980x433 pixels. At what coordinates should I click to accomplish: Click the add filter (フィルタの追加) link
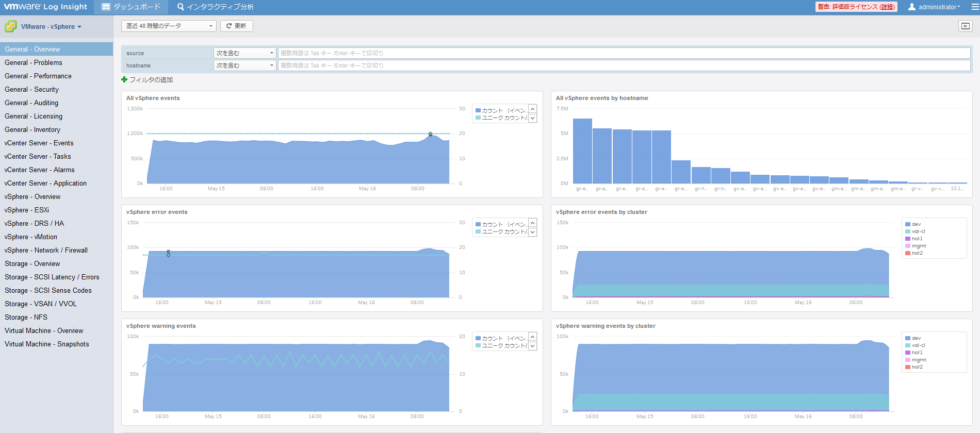pyautogui.click(x=151, y=80)
